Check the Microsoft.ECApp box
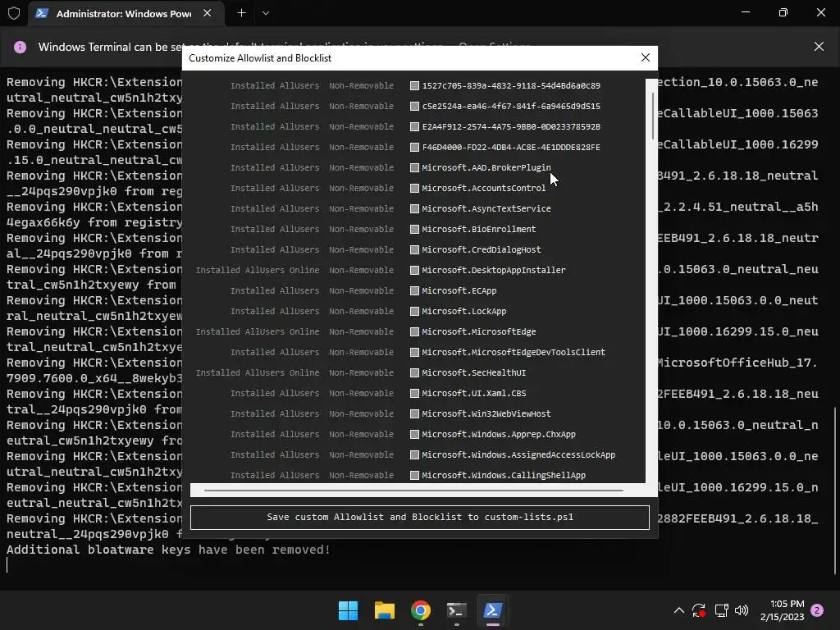The image size is (840, 630). coord(414,291)
